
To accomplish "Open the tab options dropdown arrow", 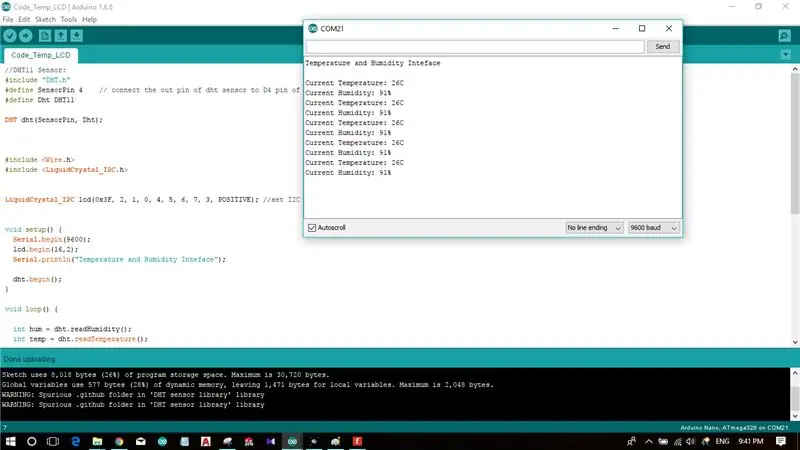I will pos(786,55).
